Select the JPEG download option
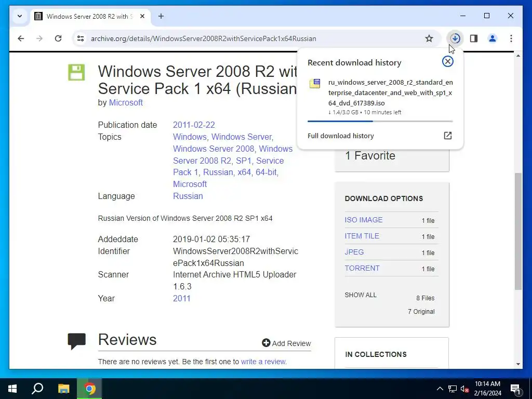 354,252
